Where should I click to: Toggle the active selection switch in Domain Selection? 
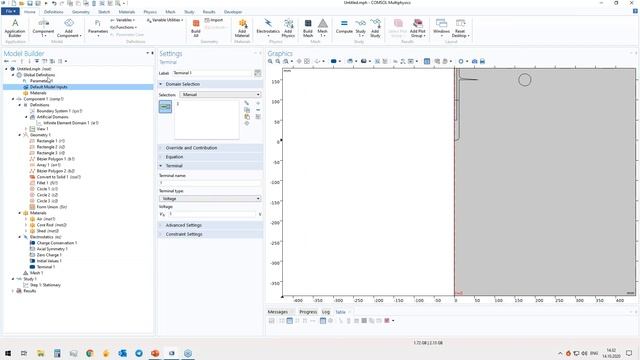click(165, 107)
